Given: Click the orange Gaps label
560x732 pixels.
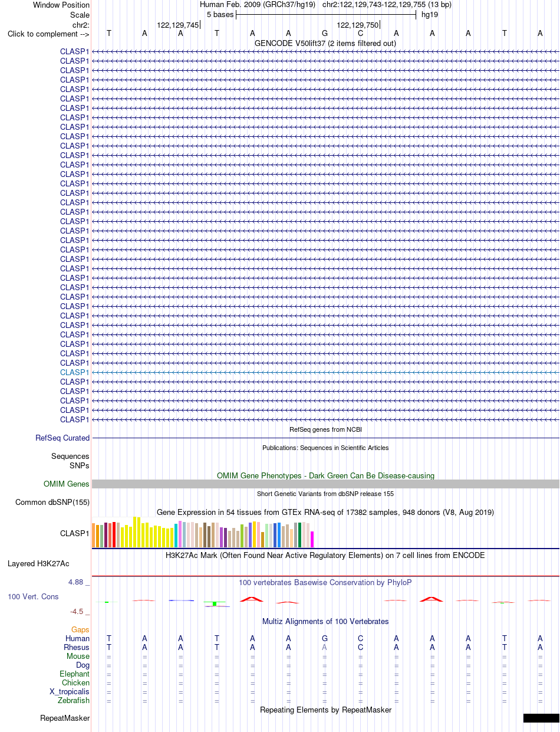Looking at the screenshot, I should pyautogui.click(x=81, y=630).
